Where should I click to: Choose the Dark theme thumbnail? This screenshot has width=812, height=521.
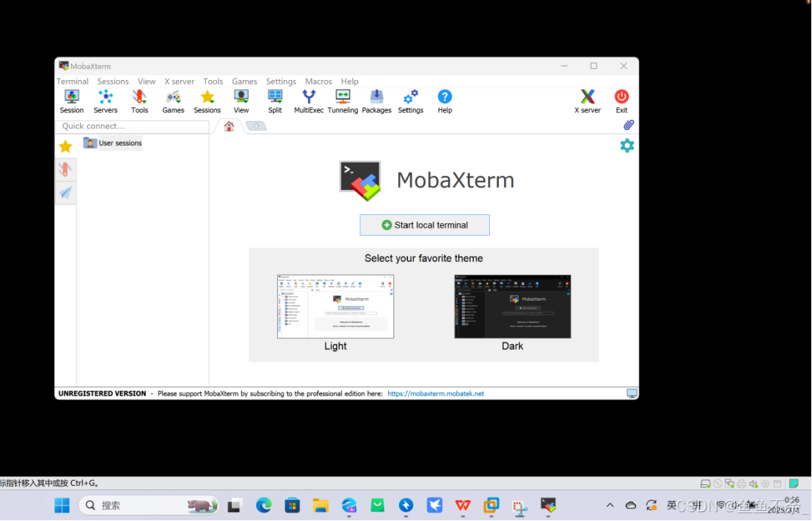[513, 307]
